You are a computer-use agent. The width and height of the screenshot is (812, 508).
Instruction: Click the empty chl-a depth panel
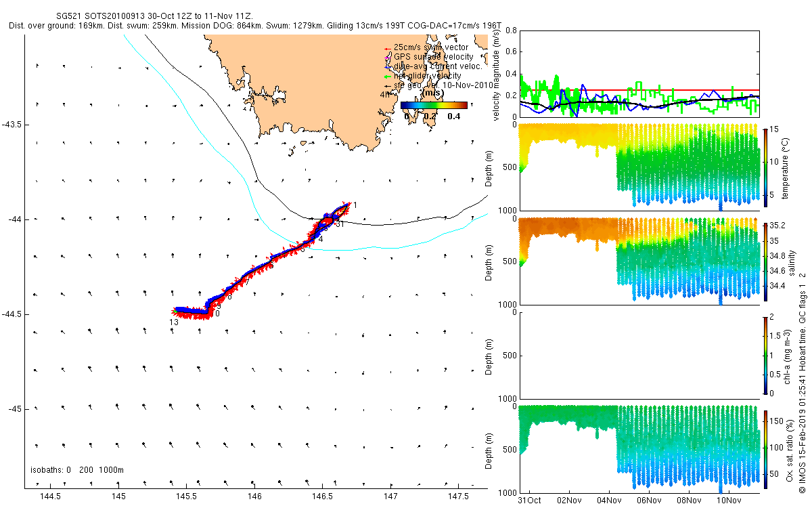pos(639,354)
